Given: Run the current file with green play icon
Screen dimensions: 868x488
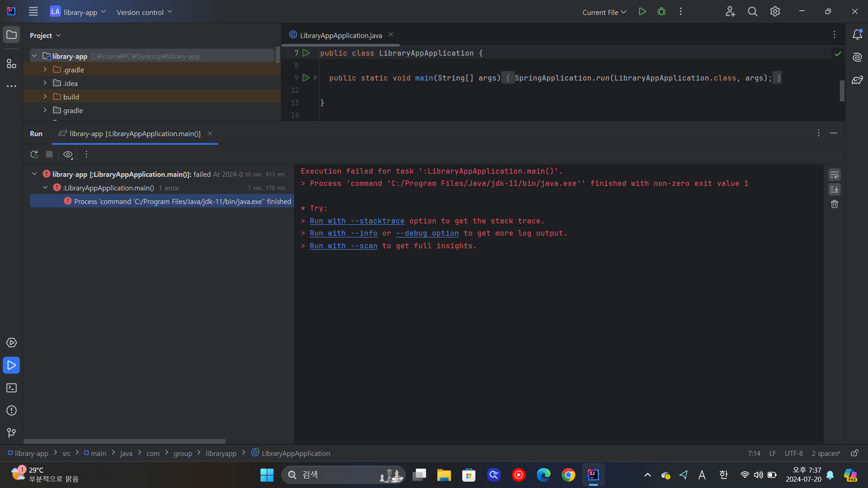Looking at the screenshot, I should 642,12.
